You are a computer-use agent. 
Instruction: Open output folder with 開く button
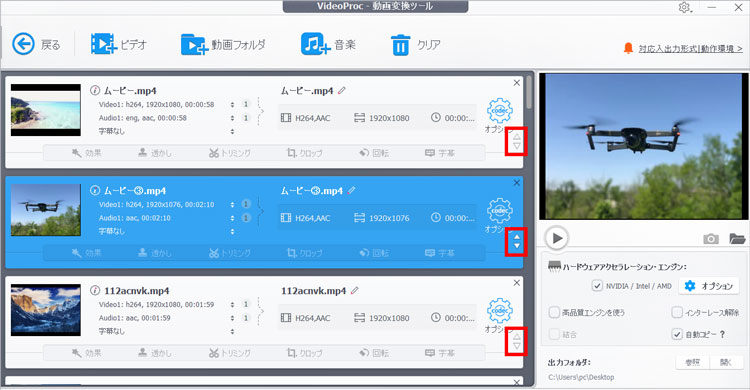click(726, 362)
